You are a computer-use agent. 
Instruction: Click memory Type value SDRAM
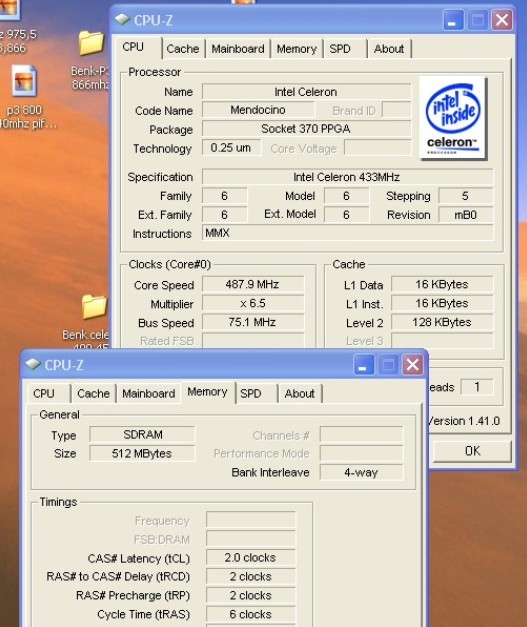(142, 435)
